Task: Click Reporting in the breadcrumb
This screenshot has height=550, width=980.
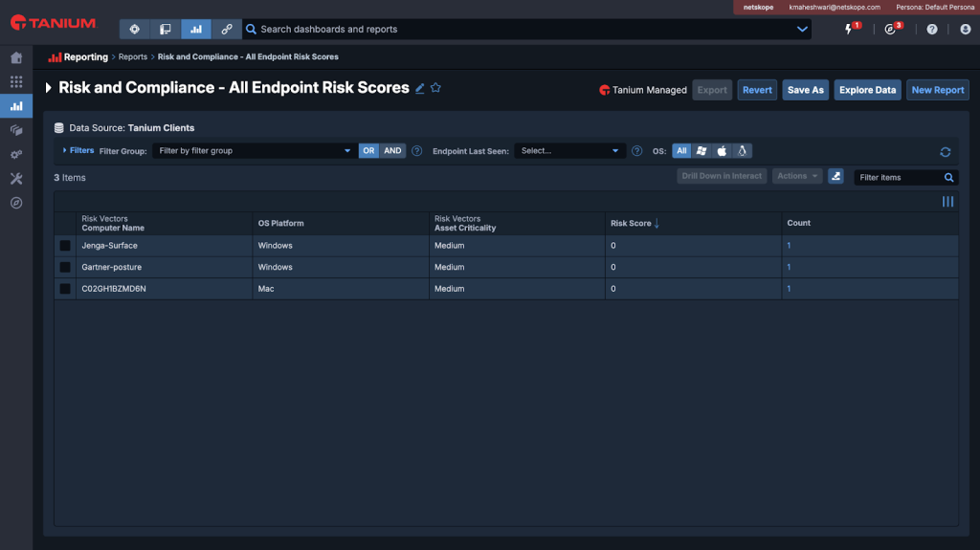Action: coord(85,56)
